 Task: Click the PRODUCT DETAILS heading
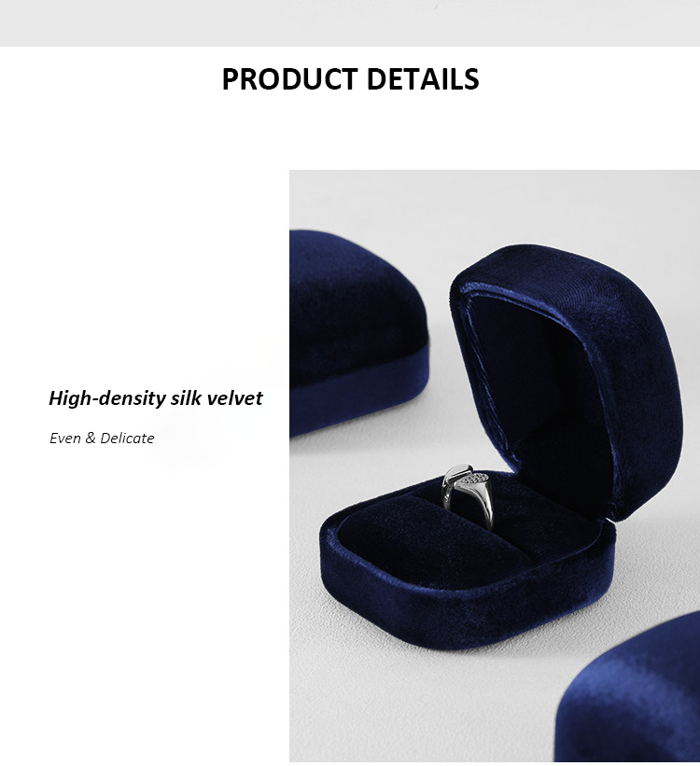coord(350,78)
